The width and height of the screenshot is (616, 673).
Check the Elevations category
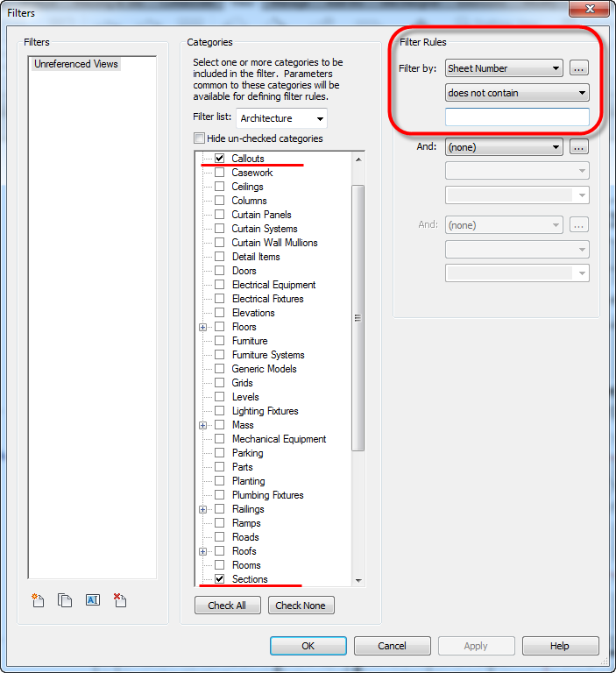pyautogui.click(x=219, y=313)
